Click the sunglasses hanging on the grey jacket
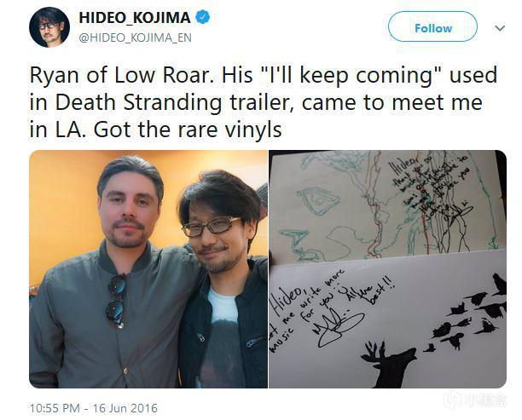 coord(116,300)
